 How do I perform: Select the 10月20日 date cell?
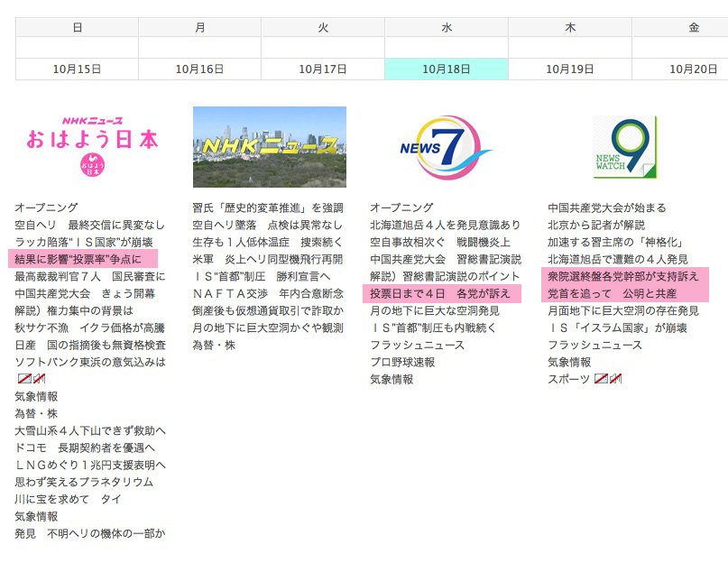click(680, 69)
